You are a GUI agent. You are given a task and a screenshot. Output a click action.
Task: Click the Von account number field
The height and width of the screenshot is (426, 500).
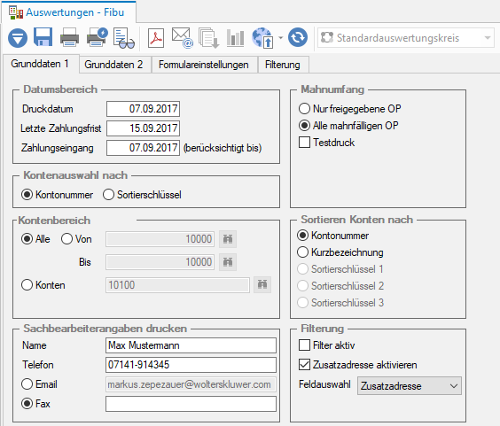click(x=160, y=239)
